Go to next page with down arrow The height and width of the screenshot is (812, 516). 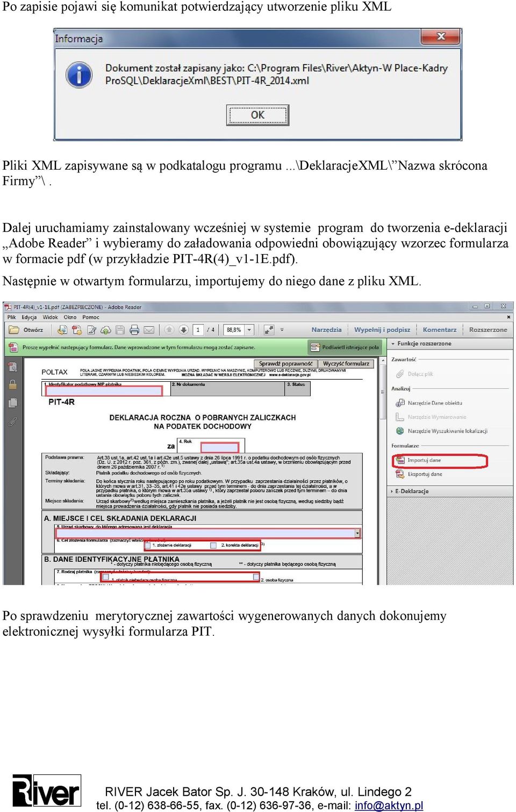pos(184,330)
